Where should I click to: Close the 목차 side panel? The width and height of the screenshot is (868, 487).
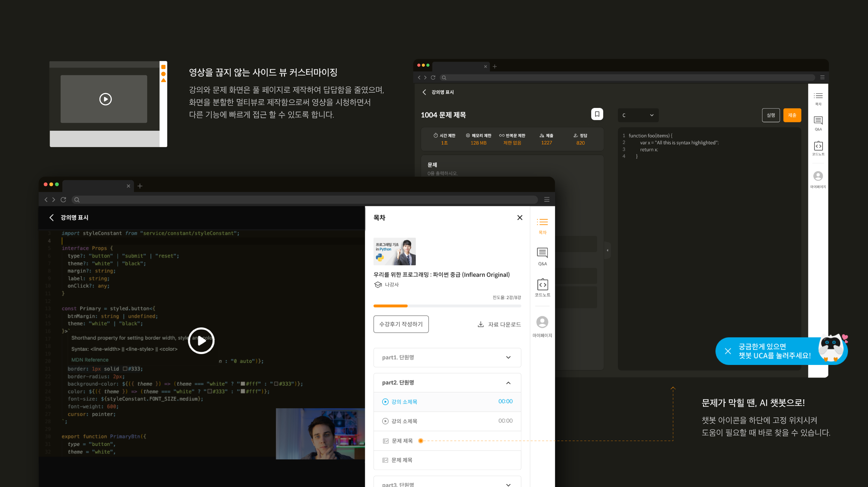coord(519,218)
